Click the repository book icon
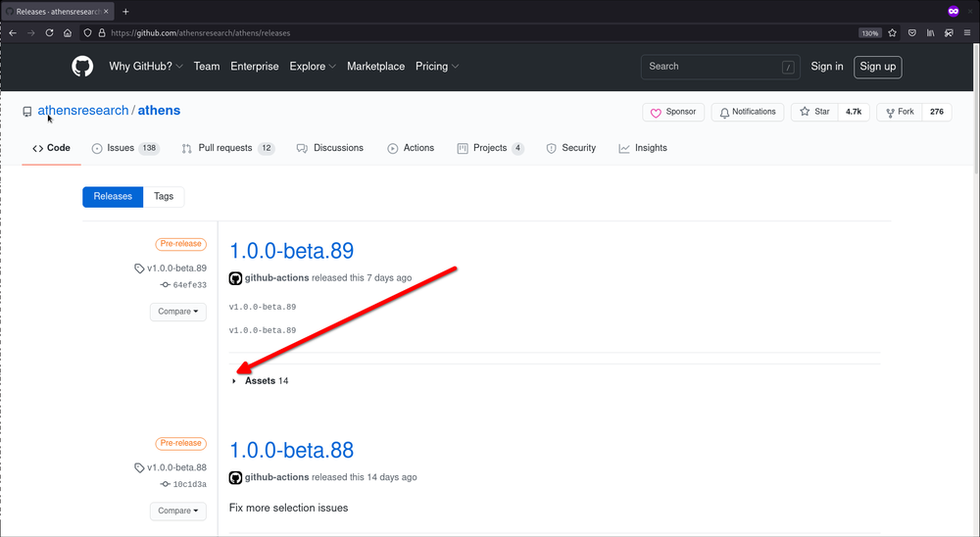The height and width of the screenshot is (537, 980). tap(26, 112)
